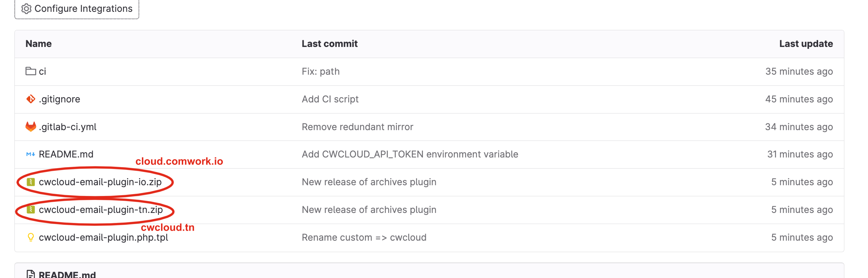The image size is (868, 278).
Task: Click the markdown icon beside README.md
Action: tap(31, 154)
